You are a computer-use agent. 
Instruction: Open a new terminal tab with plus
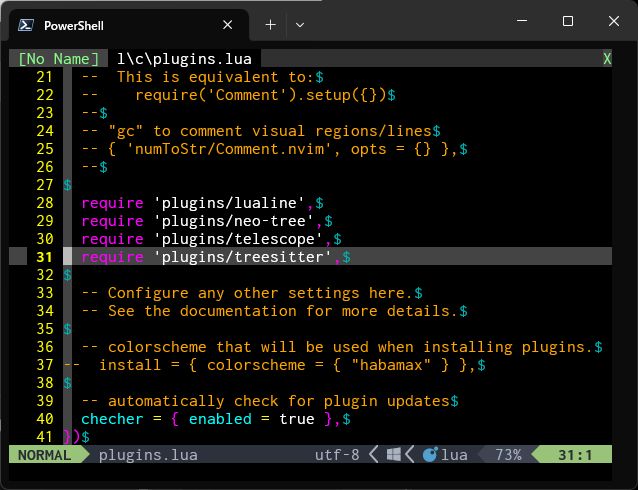click(270, 24)
